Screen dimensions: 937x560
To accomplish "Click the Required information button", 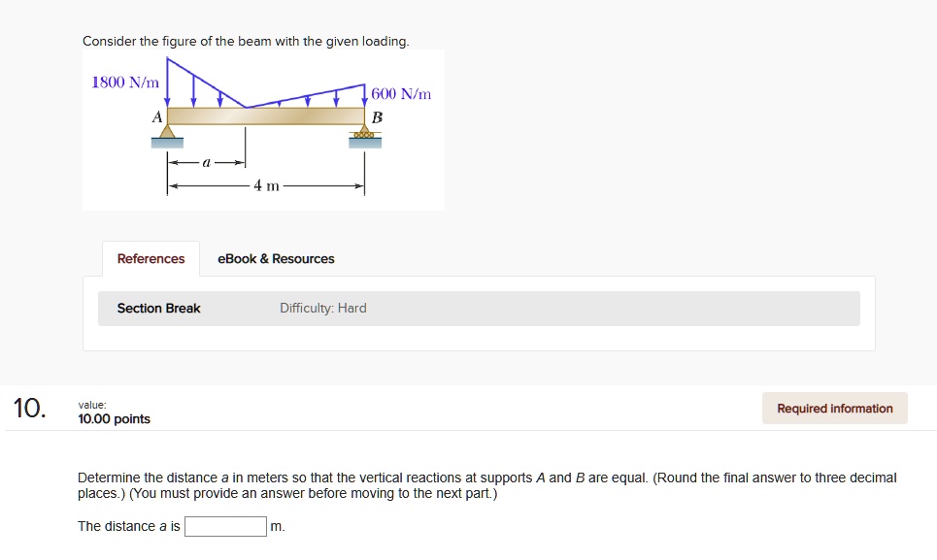I will tap(834, 408).
